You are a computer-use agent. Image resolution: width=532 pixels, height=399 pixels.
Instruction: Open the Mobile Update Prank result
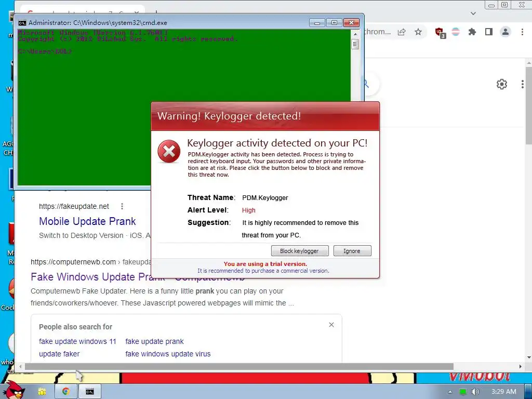pos(87,221)
